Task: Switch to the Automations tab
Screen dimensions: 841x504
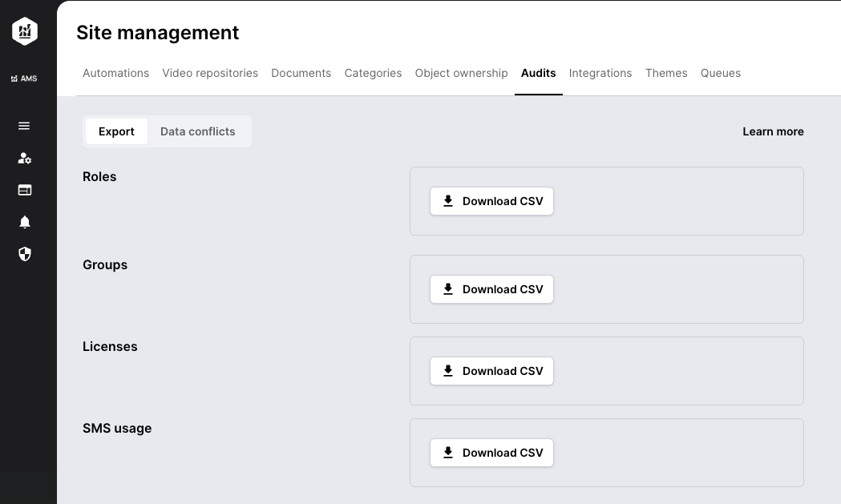Action: (116, 73)
